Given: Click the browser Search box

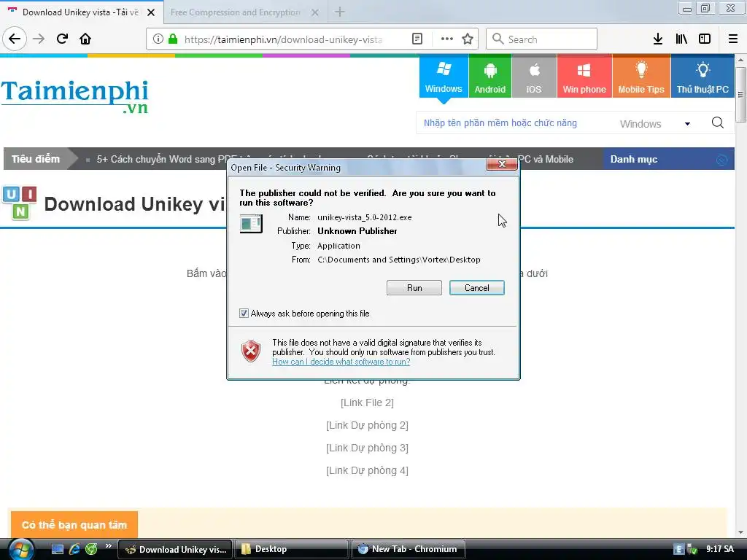Looking at the screenshot, I should (x=541, y=39).
